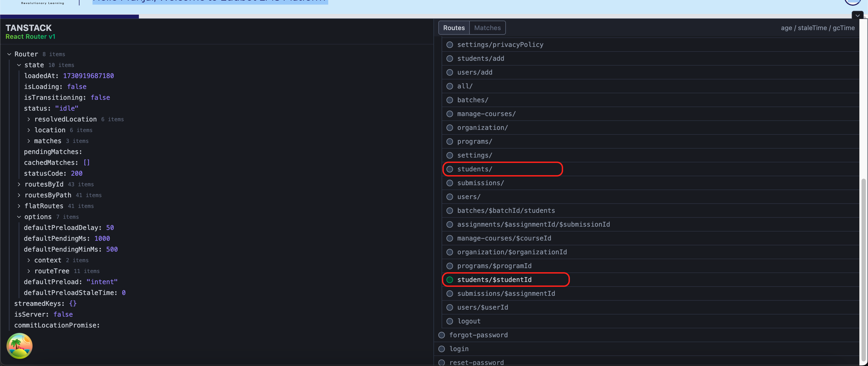Select the users/add route

point(650,72)
